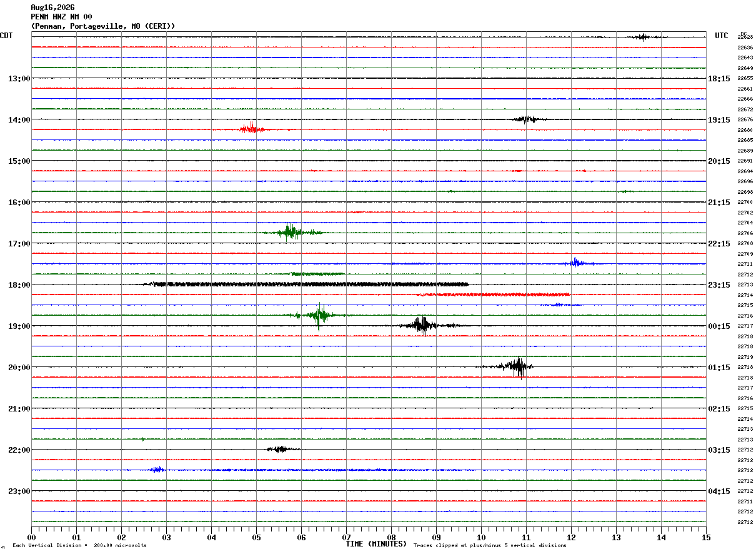The width and height of the screenshot is (756, 554).
Task: Click the Aug16,2026 date header
Action: pyautogui.click(x=52, y=8)
